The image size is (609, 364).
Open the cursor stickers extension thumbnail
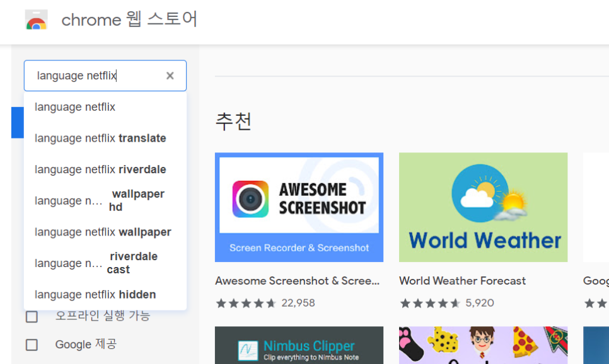click(483, 345)
